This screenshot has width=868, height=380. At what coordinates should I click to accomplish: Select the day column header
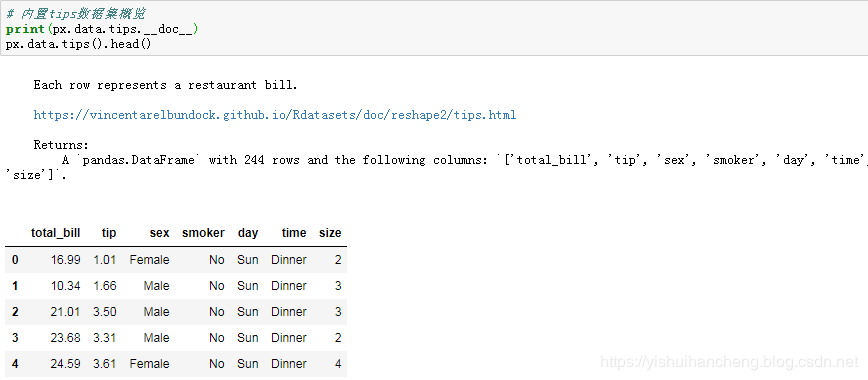[247, 233]
